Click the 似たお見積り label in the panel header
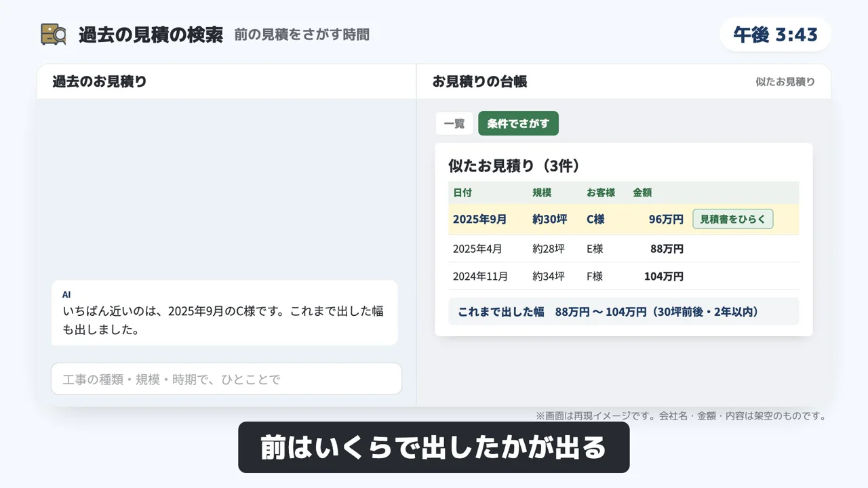 click(x=785, y=82)
